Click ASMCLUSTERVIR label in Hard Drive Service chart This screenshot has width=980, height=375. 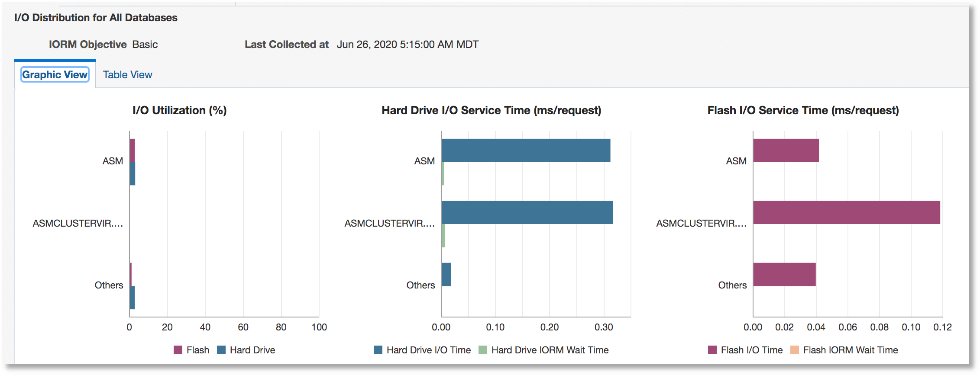[390, 223]
